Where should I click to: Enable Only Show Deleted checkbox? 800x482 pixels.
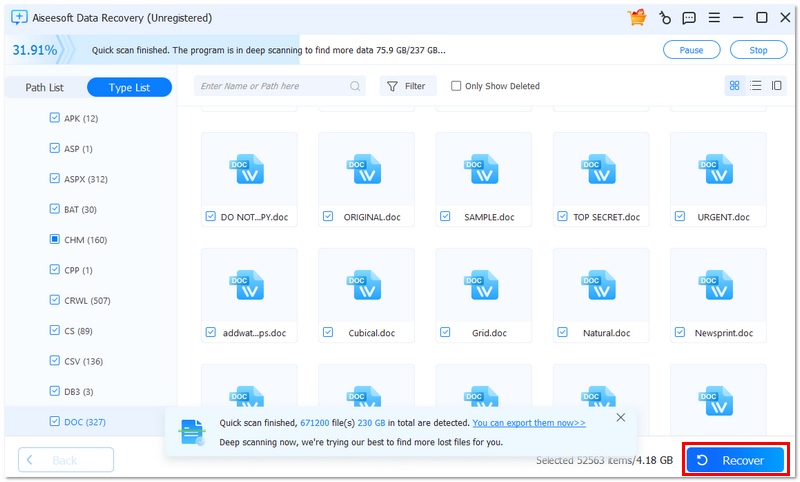coord(456,86)
